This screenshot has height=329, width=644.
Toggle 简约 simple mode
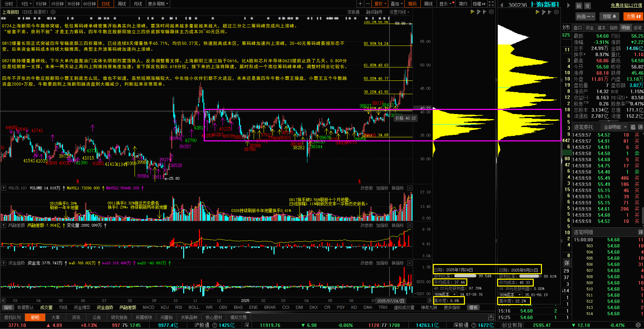463,4
